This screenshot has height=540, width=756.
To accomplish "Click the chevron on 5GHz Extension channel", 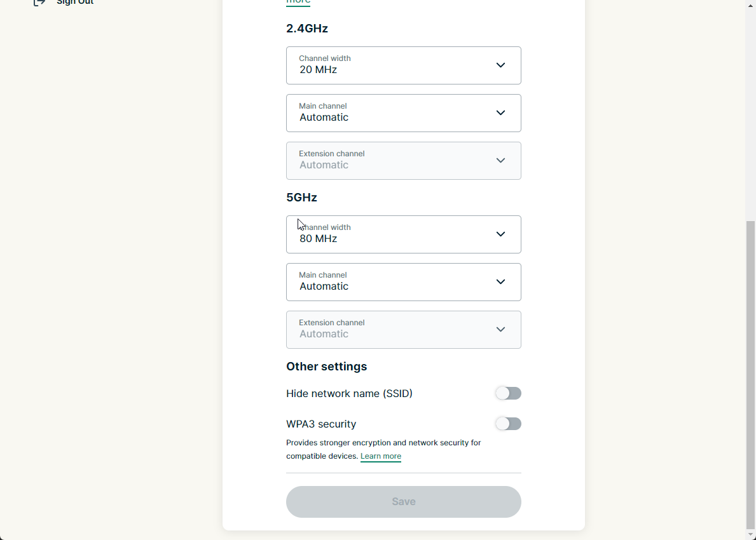I will (x=500, y=330).
